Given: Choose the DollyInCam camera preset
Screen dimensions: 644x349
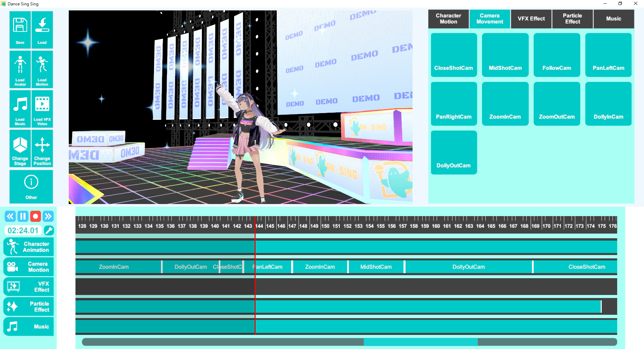Looking at the screenshot, I should coord(608,104).
